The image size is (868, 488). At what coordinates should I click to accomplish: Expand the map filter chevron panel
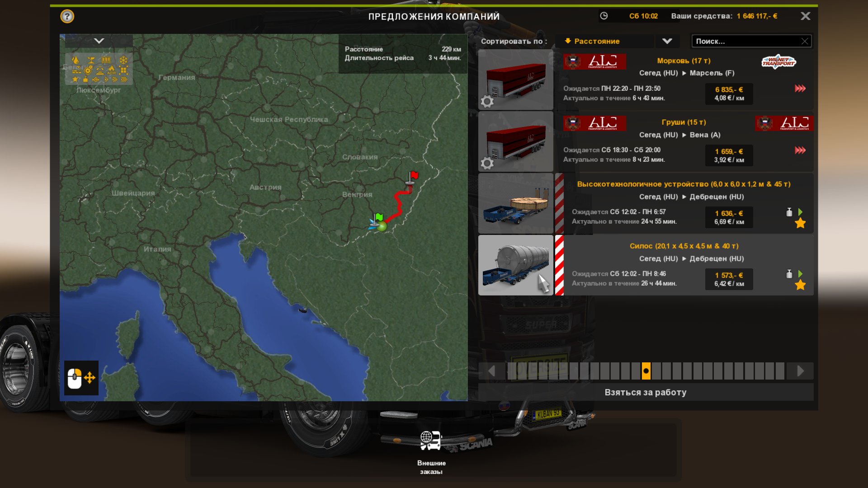coord(99,41)
